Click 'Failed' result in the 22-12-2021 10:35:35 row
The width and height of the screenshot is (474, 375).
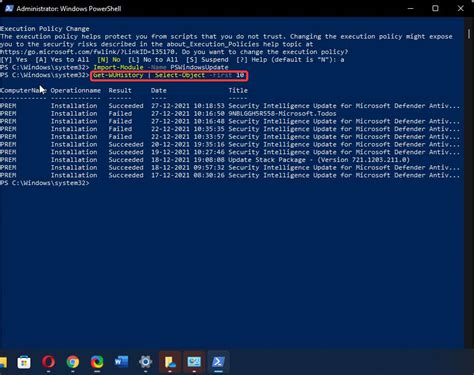(x=120, y=129)
